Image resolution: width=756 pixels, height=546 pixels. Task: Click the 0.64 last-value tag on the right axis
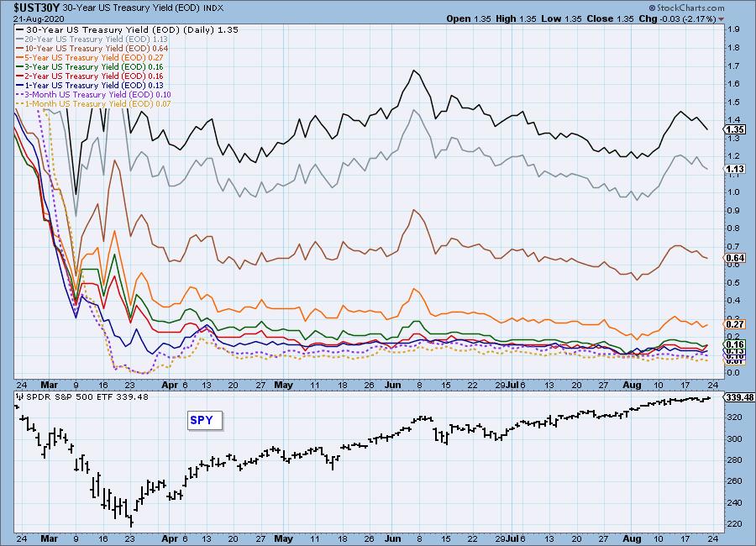734,258
